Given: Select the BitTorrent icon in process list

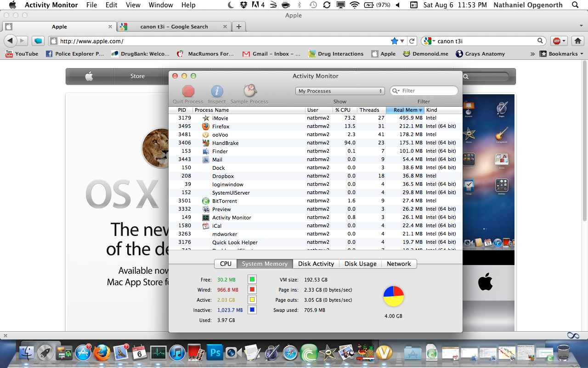Looking at the screenshot, I should point(206,201).
